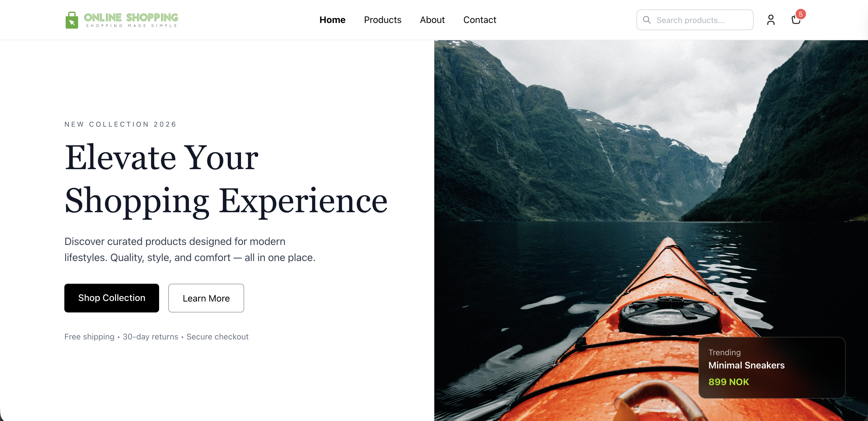Click the Shop Collection button
This screenshot has width=868, height=421.
111,298
